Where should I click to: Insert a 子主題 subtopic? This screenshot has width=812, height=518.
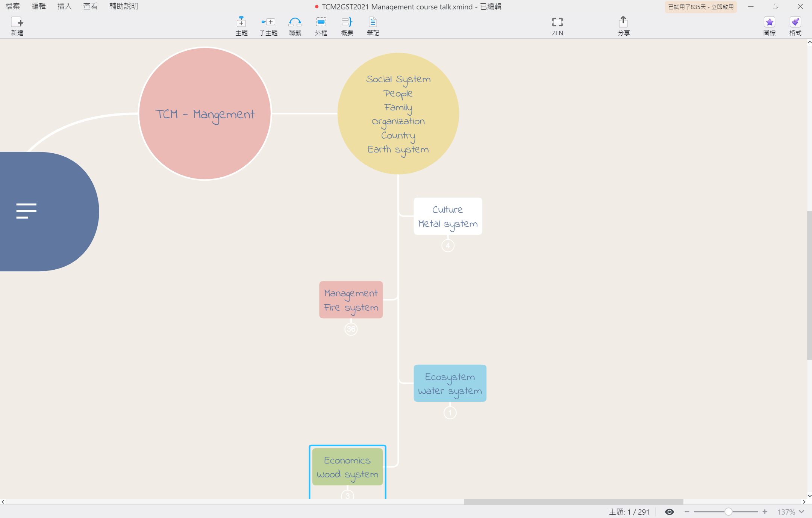click(x=268, y=26)
